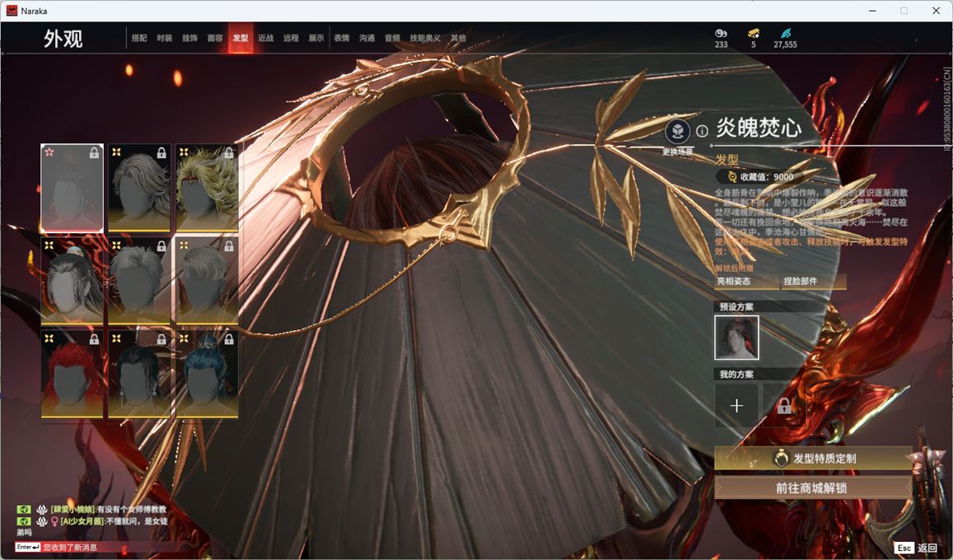Select the blue hairstyle thumbnail
The image size is (953, 560).
(x=207, y=374)
